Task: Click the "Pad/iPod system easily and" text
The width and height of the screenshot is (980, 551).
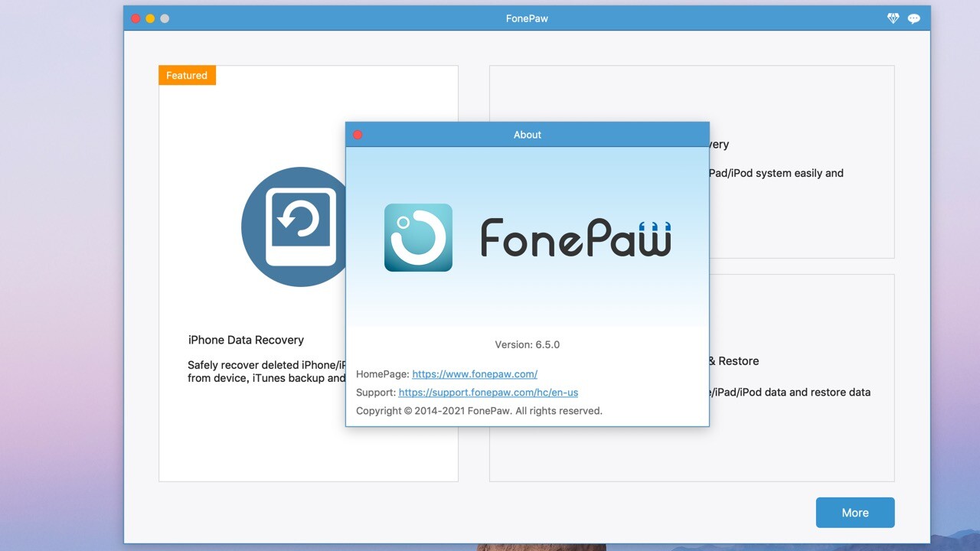Action: point(776,173)
